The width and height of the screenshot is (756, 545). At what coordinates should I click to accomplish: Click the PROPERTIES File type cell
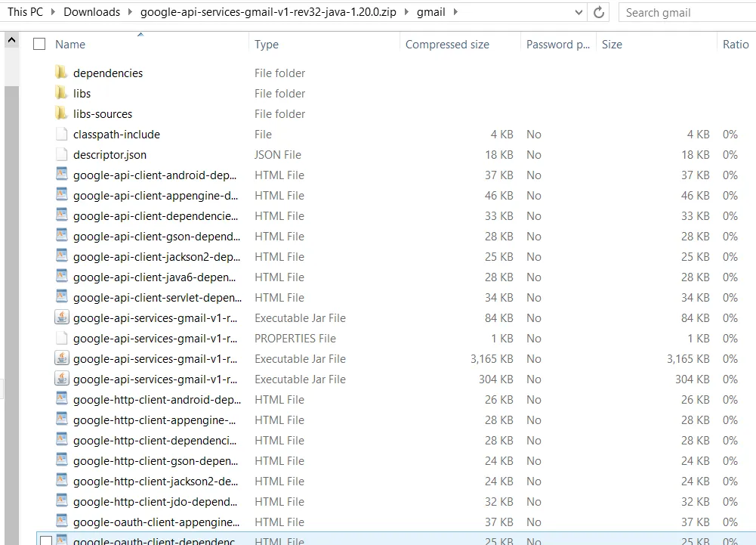coord(295,339)
